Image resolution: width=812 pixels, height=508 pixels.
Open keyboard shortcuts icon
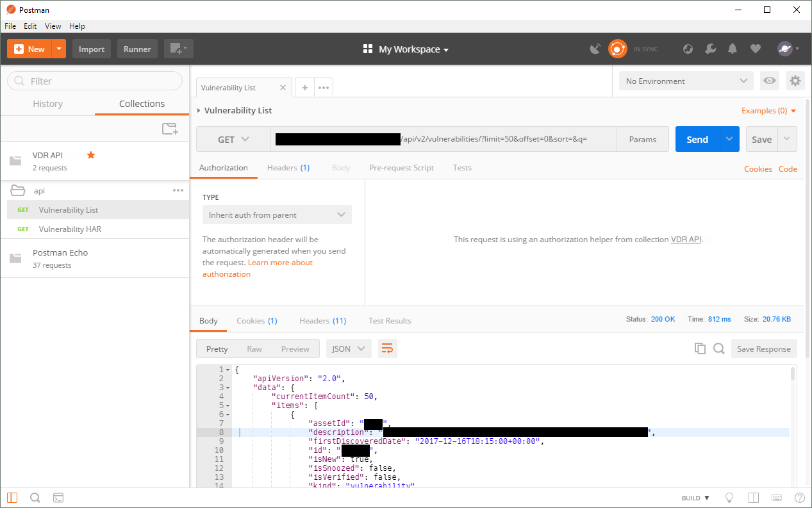pyautogui.click(x=777, y=498)
